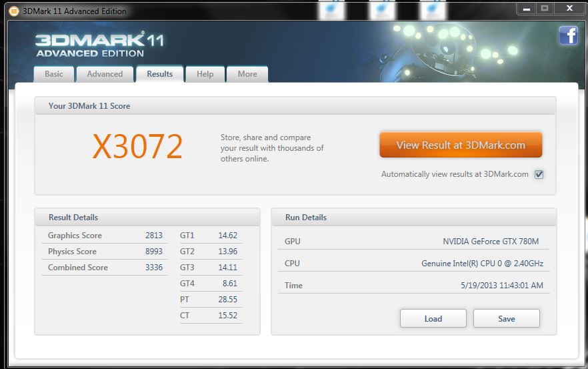
Task: Click the Load button
Action: click(433, 319)
